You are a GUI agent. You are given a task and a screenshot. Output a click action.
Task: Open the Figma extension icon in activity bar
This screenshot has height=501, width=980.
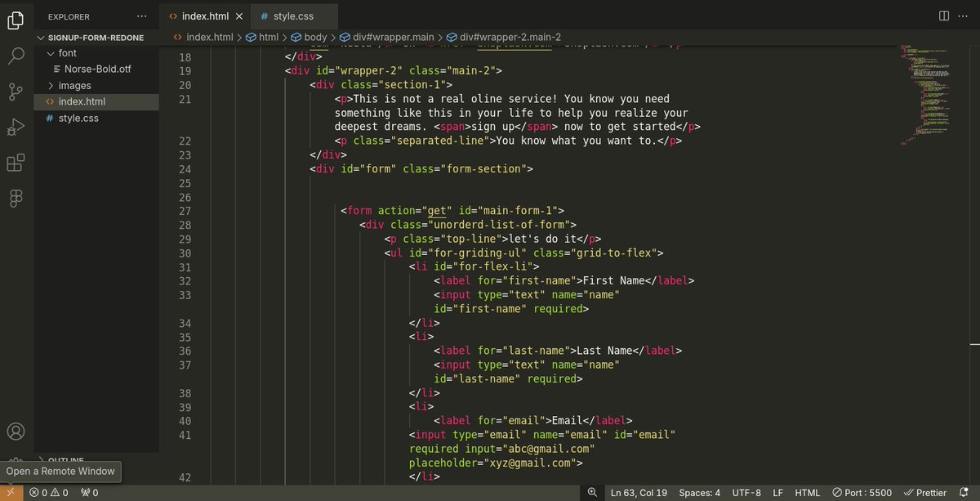coord(16,199)
